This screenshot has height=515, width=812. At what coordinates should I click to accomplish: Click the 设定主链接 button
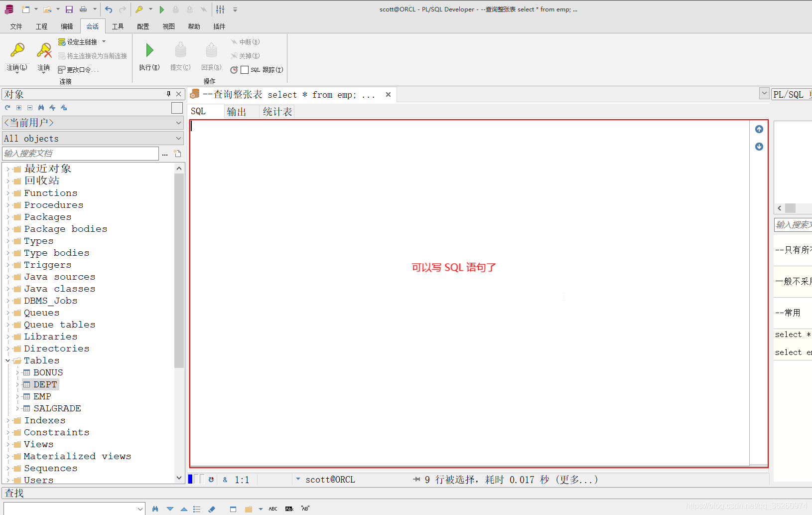tap(77, 42)
